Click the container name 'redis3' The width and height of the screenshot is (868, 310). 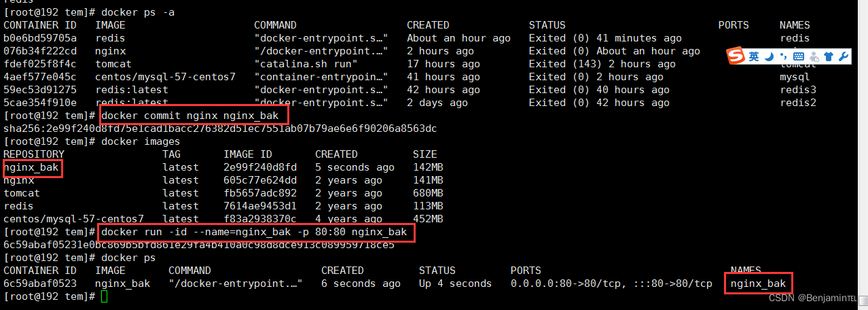point(798,90)
